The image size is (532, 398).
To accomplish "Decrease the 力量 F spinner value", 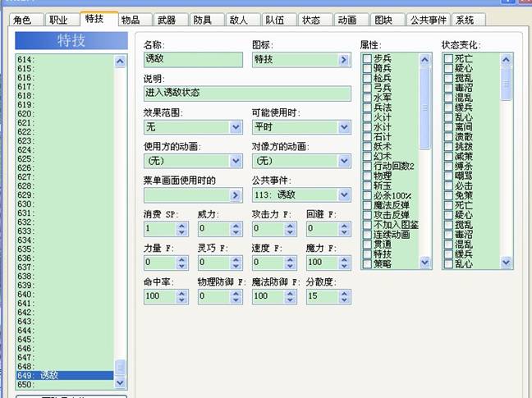I will tap(182, 266).
